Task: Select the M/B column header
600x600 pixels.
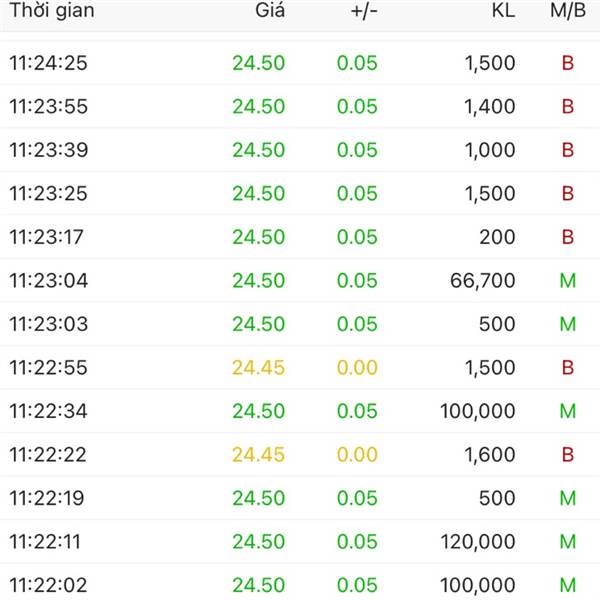Action: coord(568,10)
